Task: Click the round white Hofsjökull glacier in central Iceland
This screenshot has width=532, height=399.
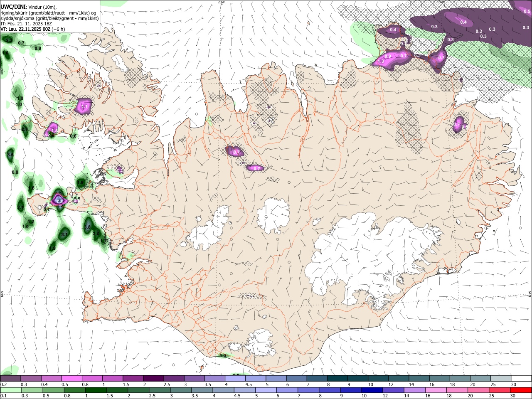Action: click(x=273, y=216)
